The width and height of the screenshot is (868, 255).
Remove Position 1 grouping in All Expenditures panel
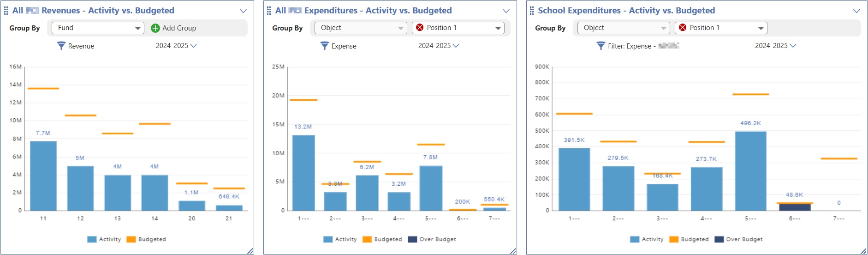[x=420, y=28]
